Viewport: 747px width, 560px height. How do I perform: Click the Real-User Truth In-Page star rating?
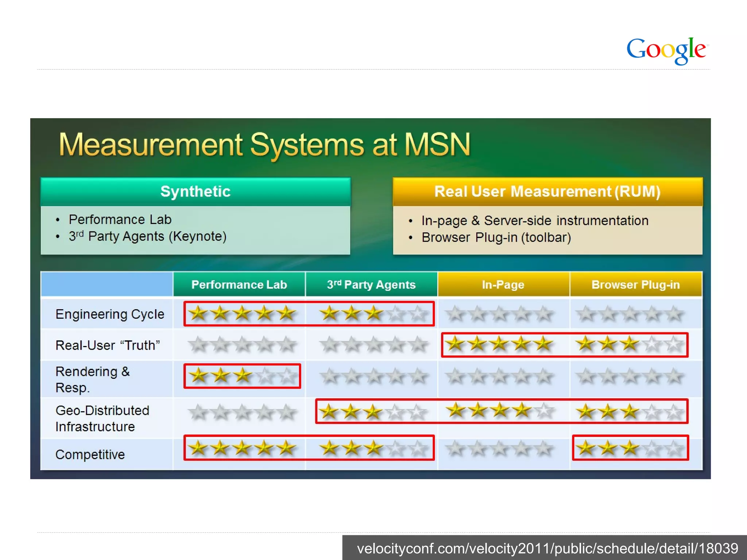(x=499, y=344)
